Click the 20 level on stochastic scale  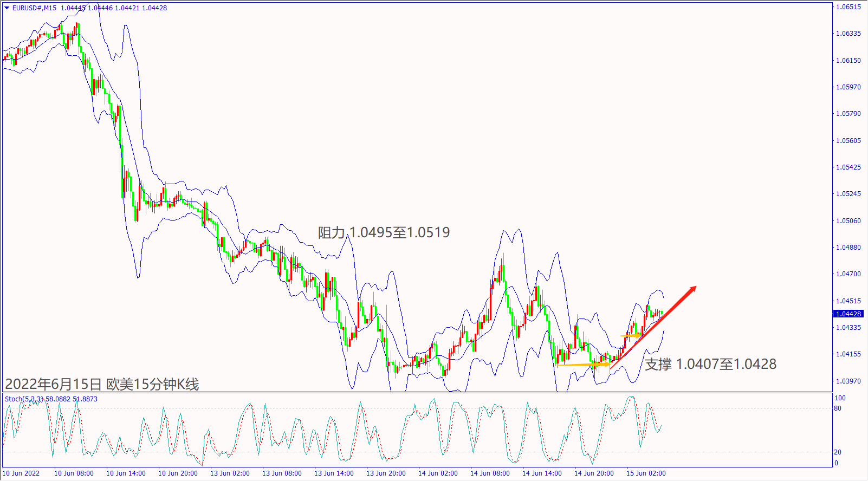(x=838, y=452)
